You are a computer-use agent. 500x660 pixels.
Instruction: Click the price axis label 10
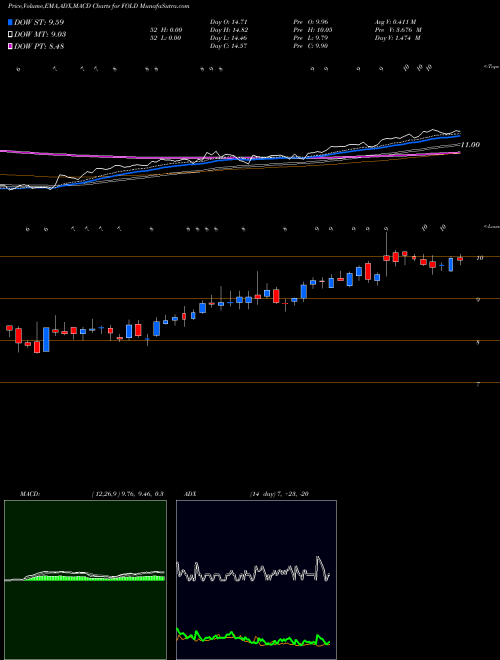click(x=479, y=258)
